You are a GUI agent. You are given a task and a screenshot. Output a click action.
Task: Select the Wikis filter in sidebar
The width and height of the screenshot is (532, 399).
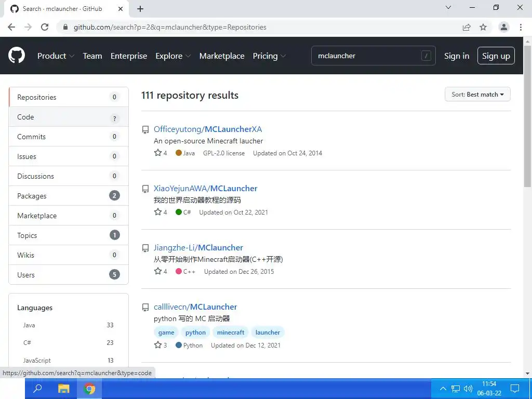[x=69, y=255]
